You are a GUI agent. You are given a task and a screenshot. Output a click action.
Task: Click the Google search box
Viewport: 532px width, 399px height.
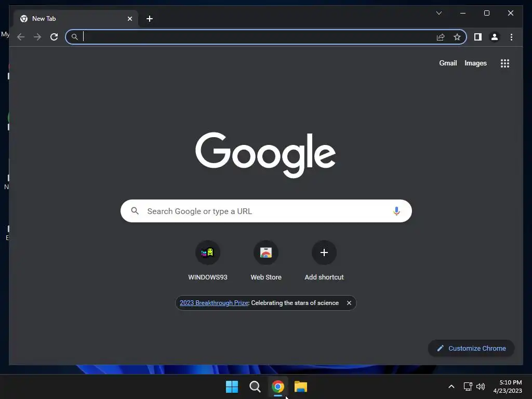[x=266, y=211]
